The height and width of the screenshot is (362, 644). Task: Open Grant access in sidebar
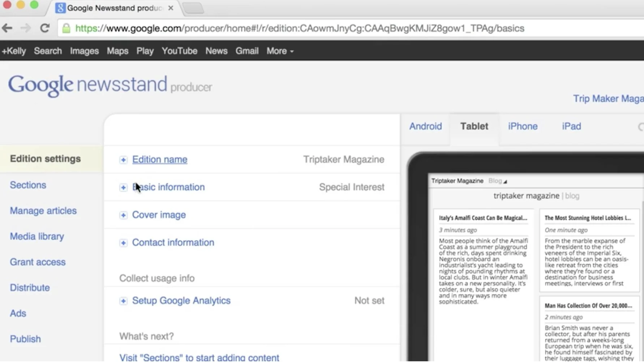point(38,262)
